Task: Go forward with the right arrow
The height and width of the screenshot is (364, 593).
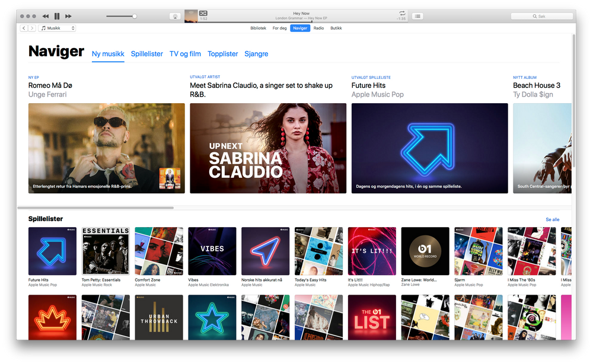Action: [32, 28]
